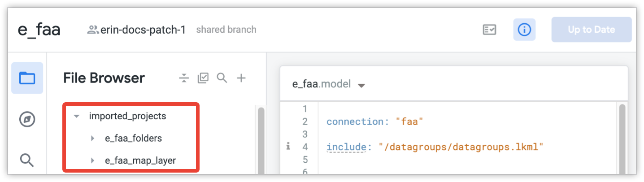Expand the e_faa_map_layer folder arrow

coord(92,160)
